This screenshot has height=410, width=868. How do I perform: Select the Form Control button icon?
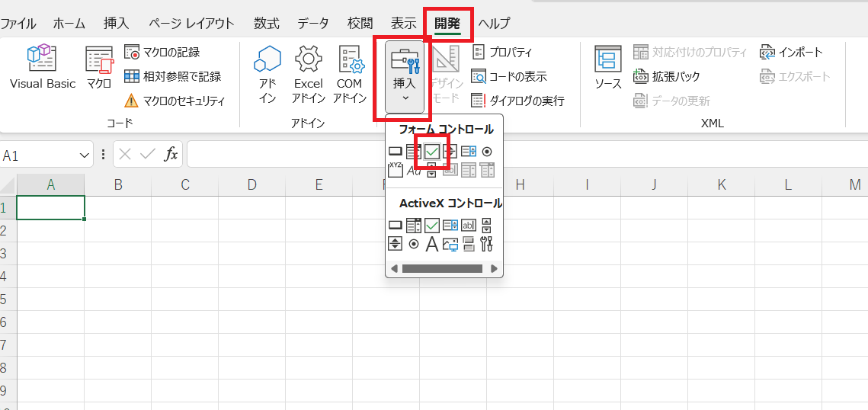click(x=395, y=152)
